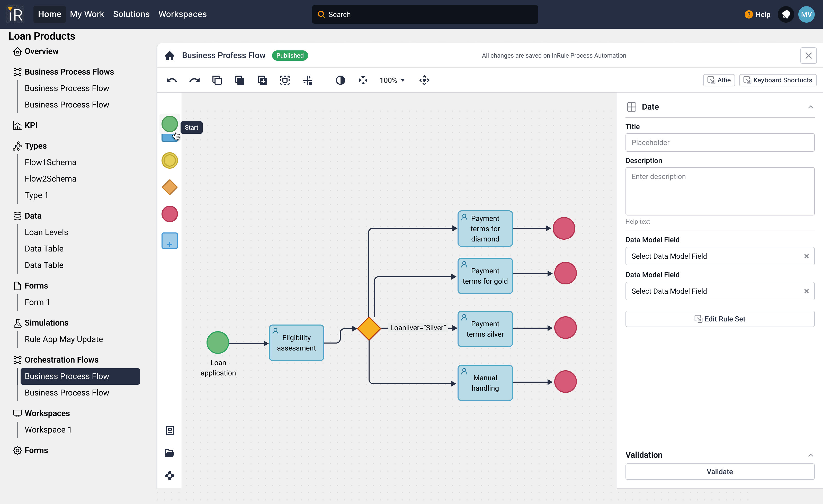The image size is (823, 504).
Task: Select the green Start event in the palette
Action: pos(170,124)
